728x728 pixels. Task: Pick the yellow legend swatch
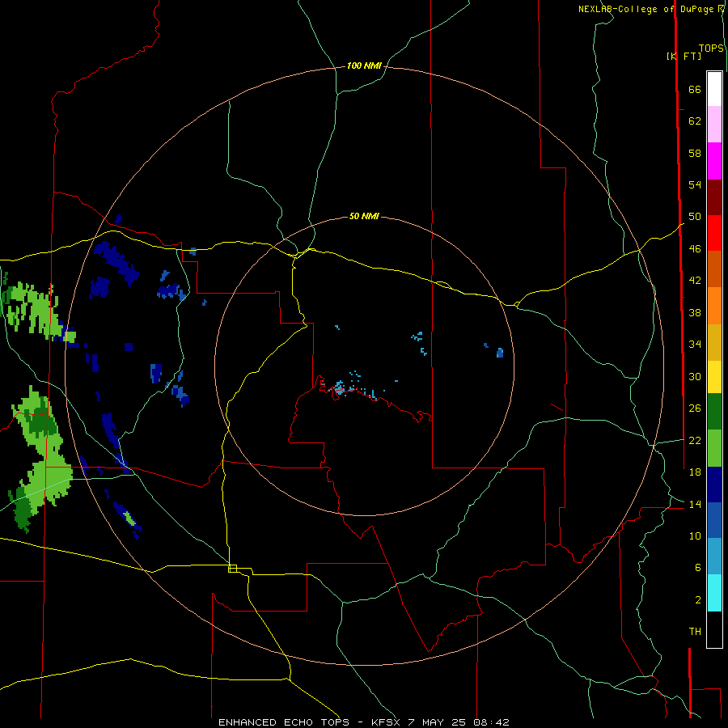[714, 377]
